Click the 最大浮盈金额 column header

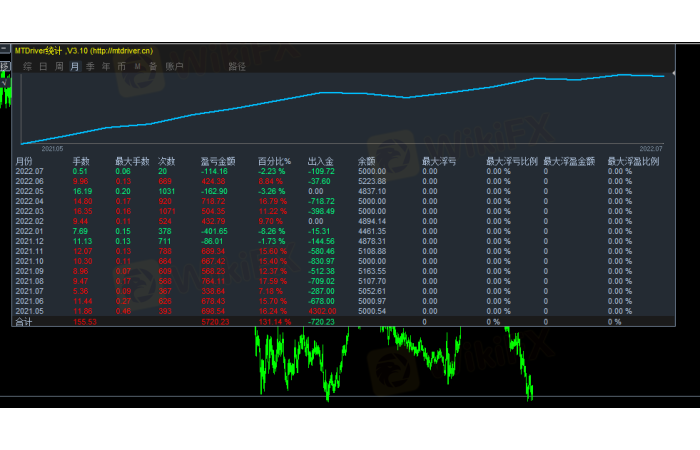click(569, 161)
